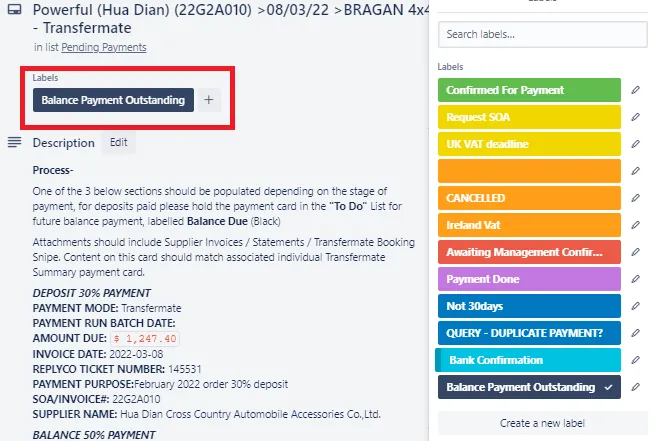
Task: Click Balance Payment Outstanding label on card
Action: tap(113, 100)
